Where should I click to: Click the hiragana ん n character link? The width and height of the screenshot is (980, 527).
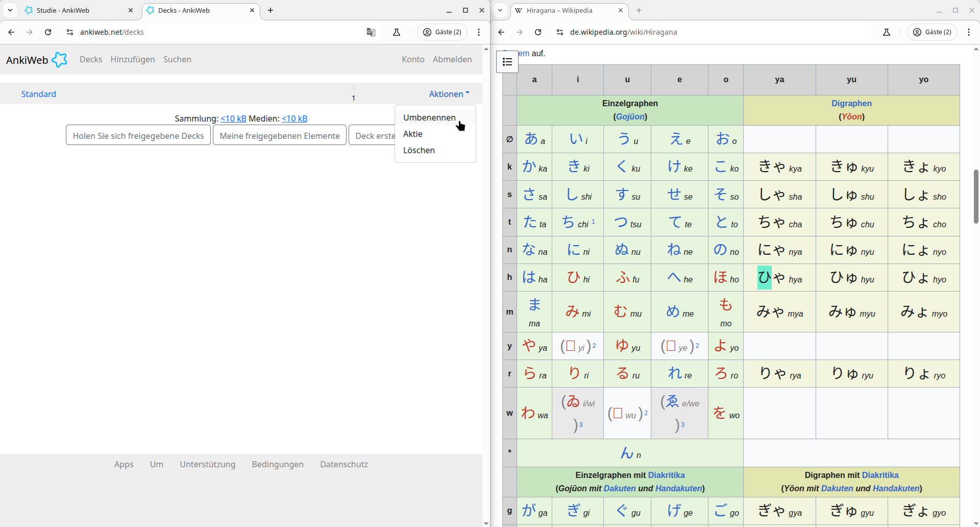click(x=627, y=452)
